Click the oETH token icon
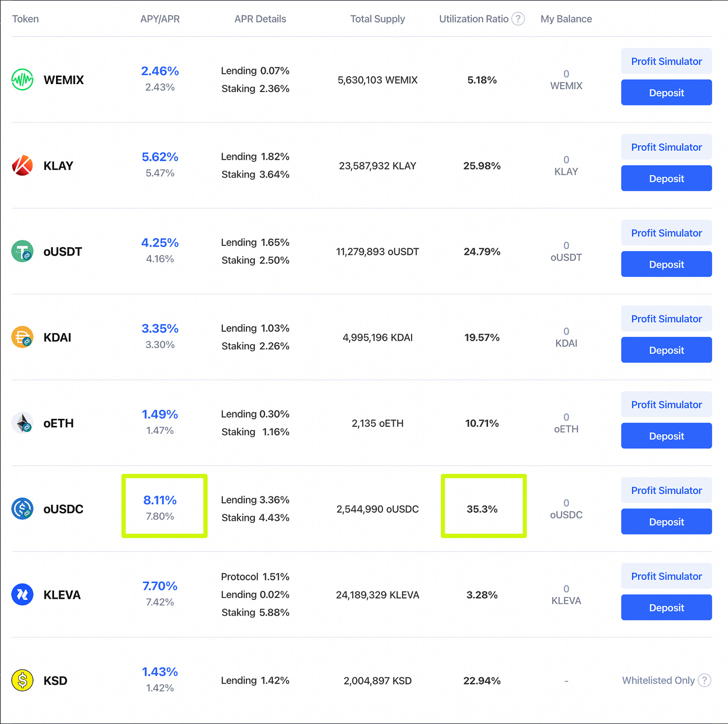Screen dimensions: 728x724 22,423
